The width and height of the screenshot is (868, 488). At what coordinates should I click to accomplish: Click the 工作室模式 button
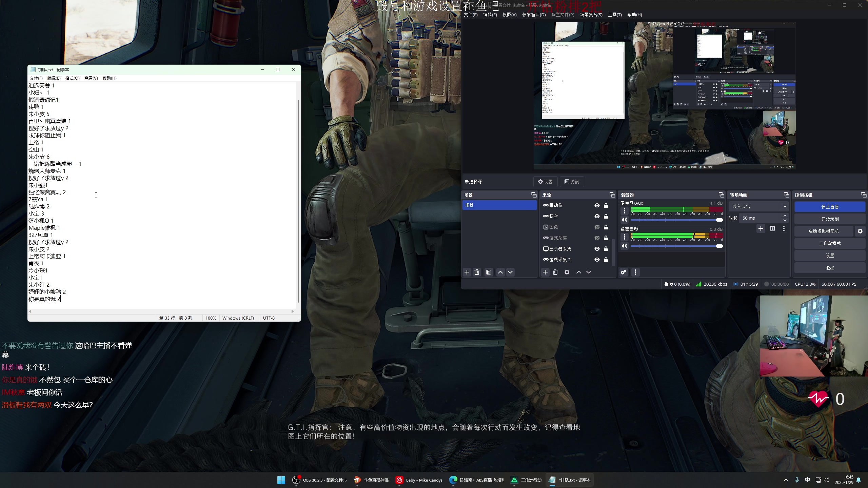click(830, 243)
